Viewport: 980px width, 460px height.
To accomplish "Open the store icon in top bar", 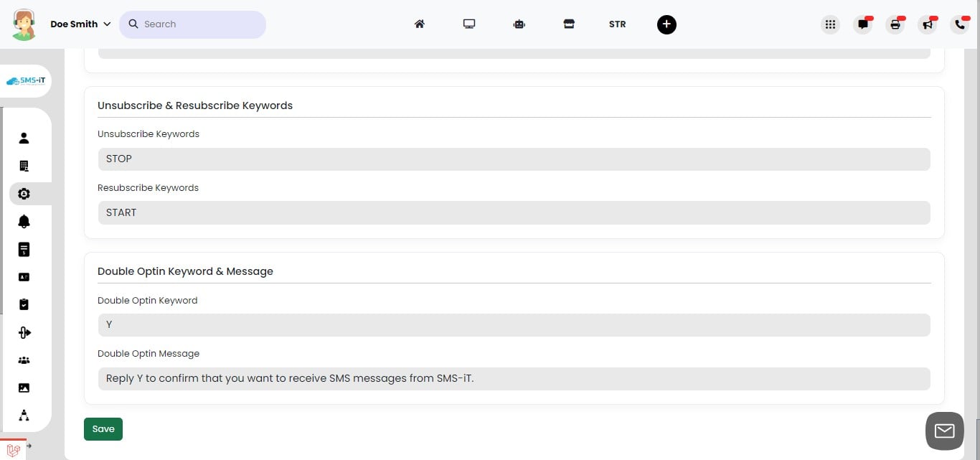I will pos(569,24).
